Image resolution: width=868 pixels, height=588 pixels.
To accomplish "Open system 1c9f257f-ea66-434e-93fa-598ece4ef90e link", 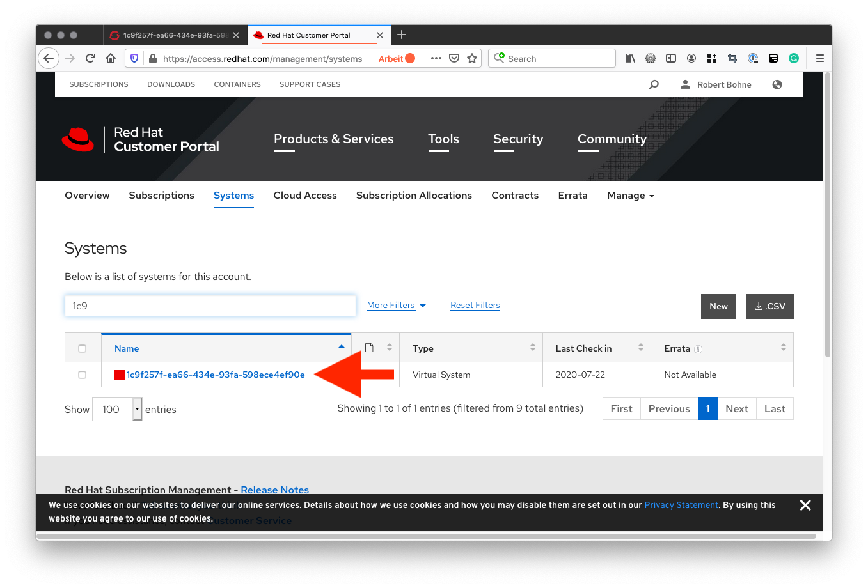I will (x=216, y=375).
